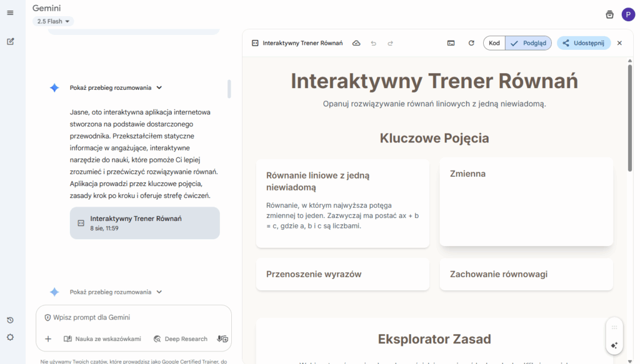This screenshot has height=364, width=640.
Task: Click the refresh preview icon
Action: pyautogui.click(x=471, y=43)
